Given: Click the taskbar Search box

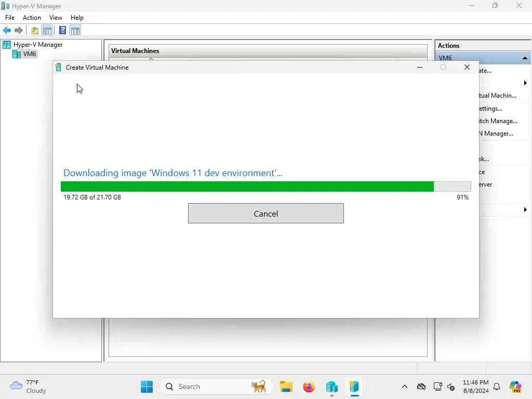Looking at the screenshot, I should (217, 387).
